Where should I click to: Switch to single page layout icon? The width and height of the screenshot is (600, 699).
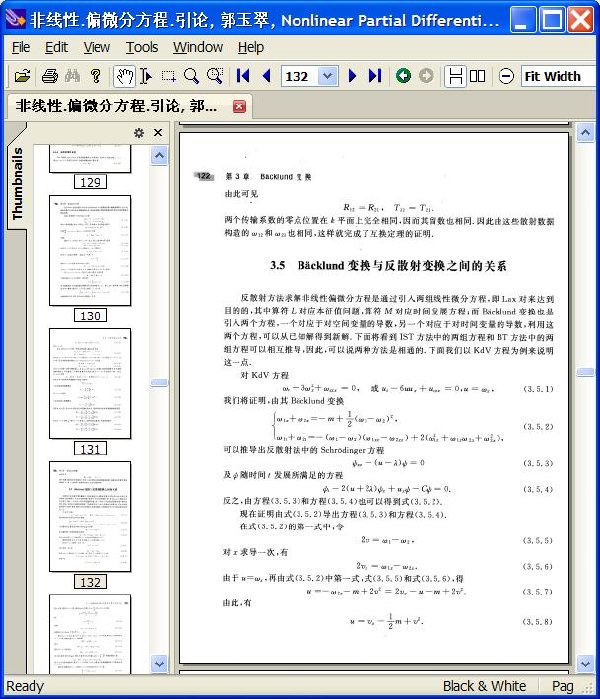(x=456, y=76)
